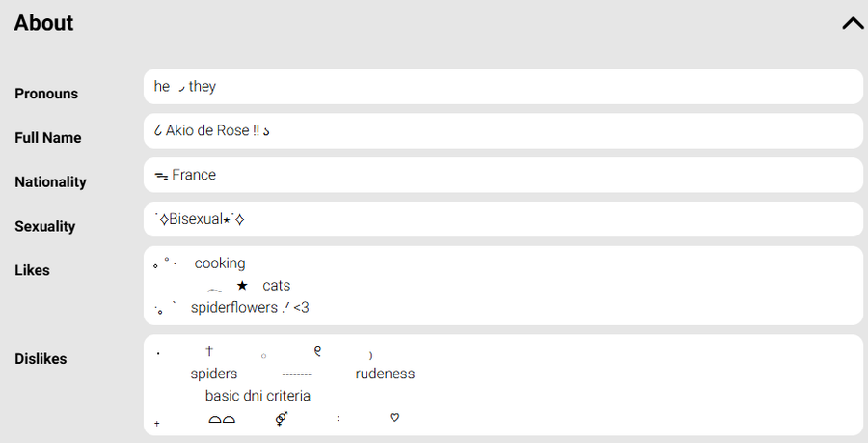Click the word rudeness in Dislikes

coord(385,374)
